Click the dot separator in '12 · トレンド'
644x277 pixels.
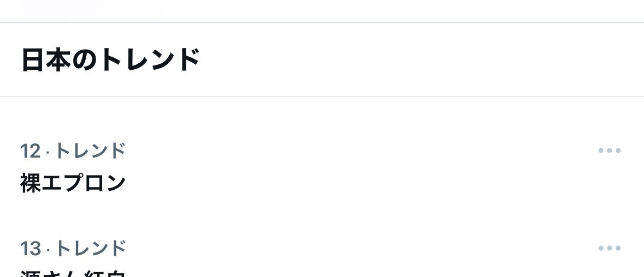tap(48, 152)
